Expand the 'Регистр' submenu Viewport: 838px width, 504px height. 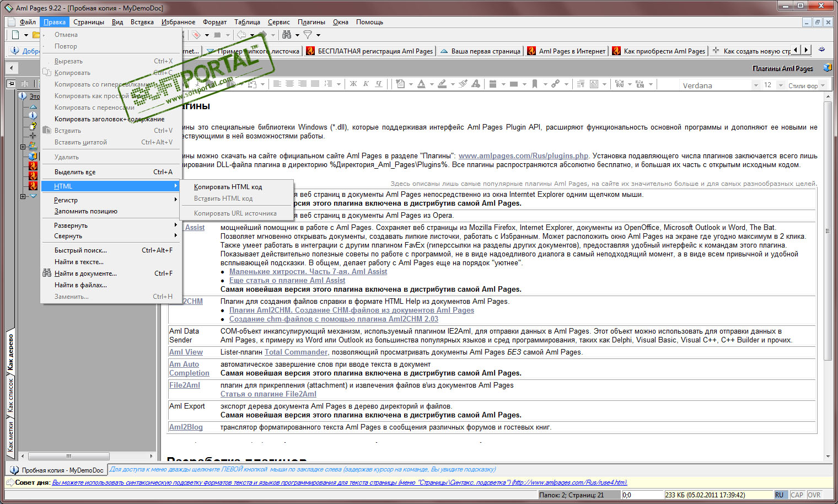click(111, 200)
